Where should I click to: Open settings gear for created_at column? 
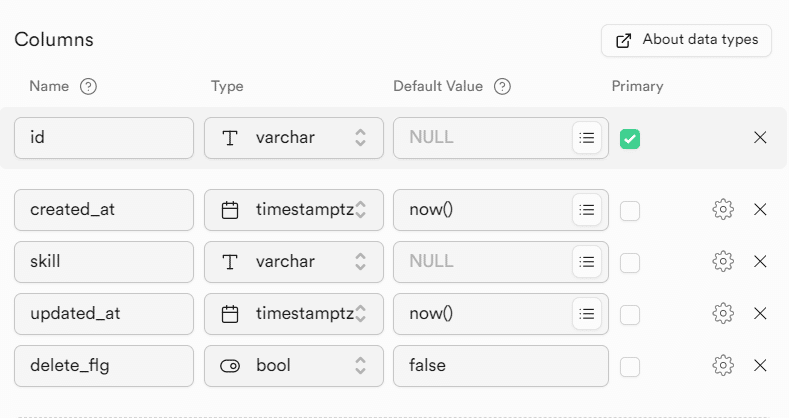point(723,209)
